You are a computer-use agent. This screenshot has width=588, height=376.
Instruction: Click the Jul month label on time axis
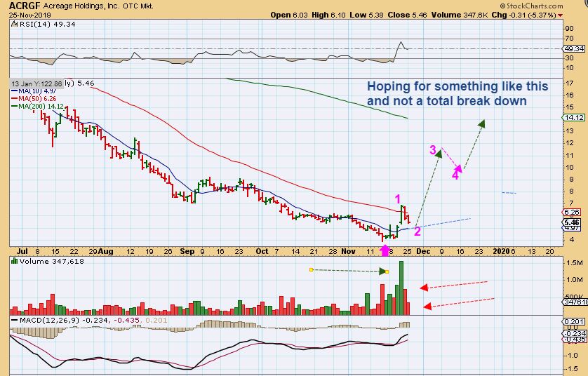tap(22, 251)
